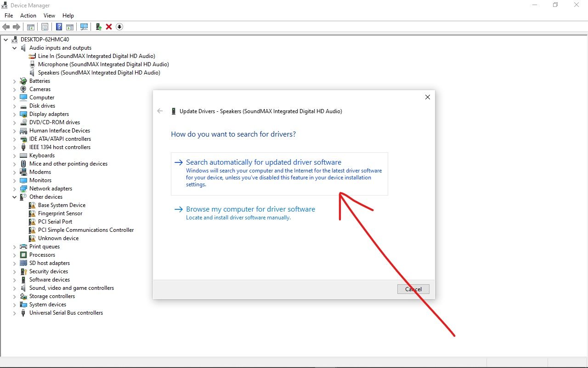The height and width of the screenshot is (368, 588).
Task: Collapse the Audio inputs and outputs node
Action: [15, 48]
